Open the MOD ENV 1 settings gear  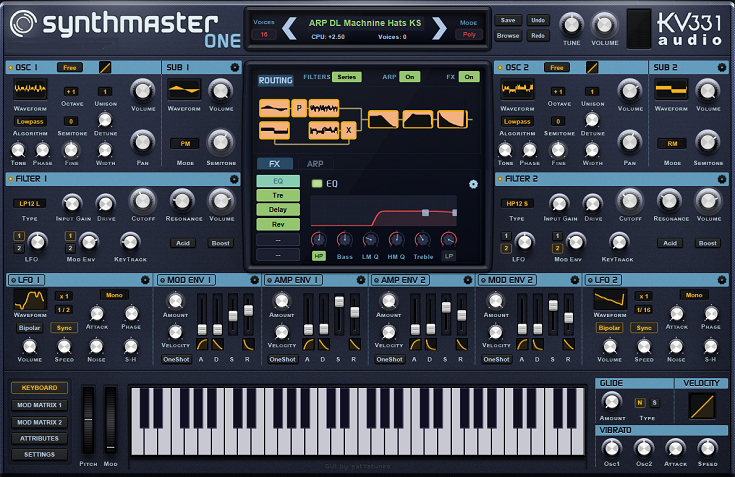point(254,280)
